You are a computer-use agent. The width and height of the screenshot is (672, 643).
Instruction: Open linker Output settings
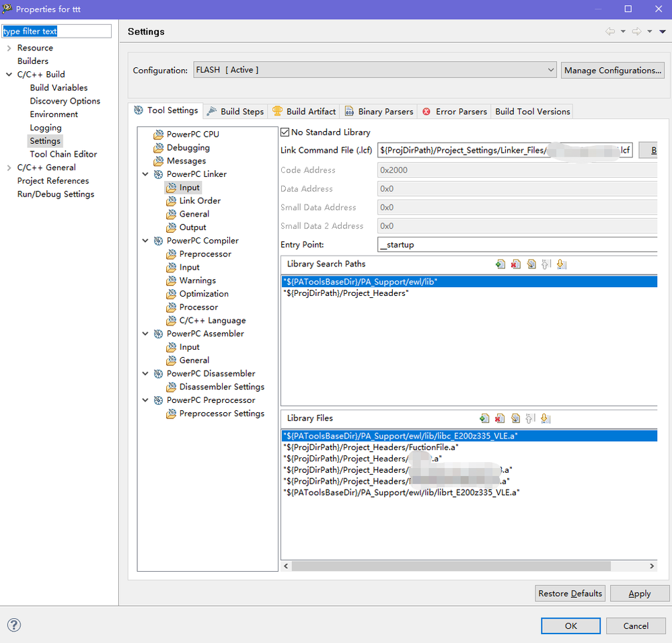[192, 227]
